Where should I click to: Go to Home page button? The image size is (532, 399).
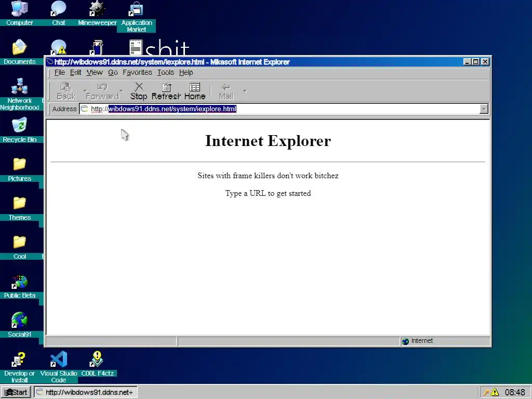(195, 91)
